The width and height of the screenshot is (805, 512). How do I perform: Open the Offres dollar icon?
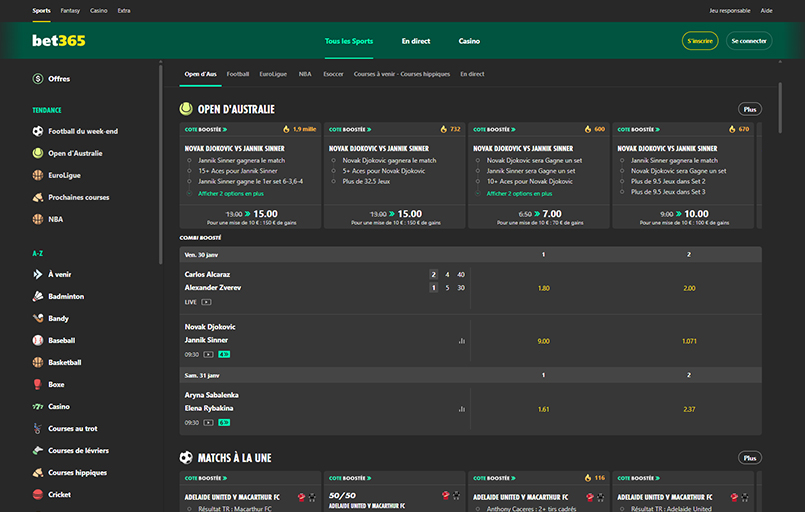point(37,79)
